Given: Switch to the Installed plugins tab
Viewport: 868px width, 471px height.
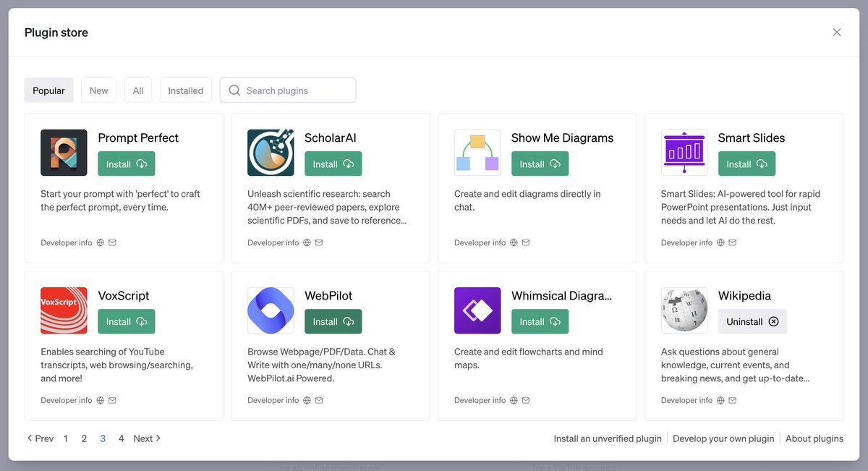Looking at the screenshot, I should pyautogui.click(x=186, y=90).
